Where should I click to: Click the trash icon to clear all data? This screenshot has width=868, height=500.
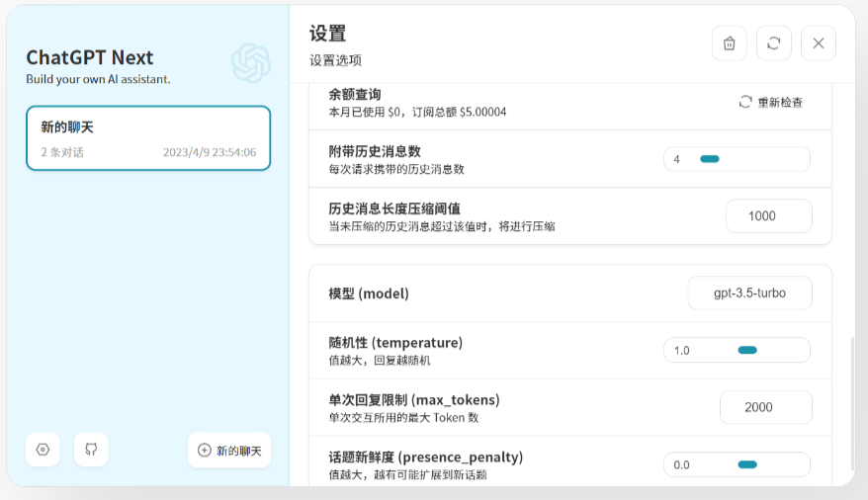(729, 43)
